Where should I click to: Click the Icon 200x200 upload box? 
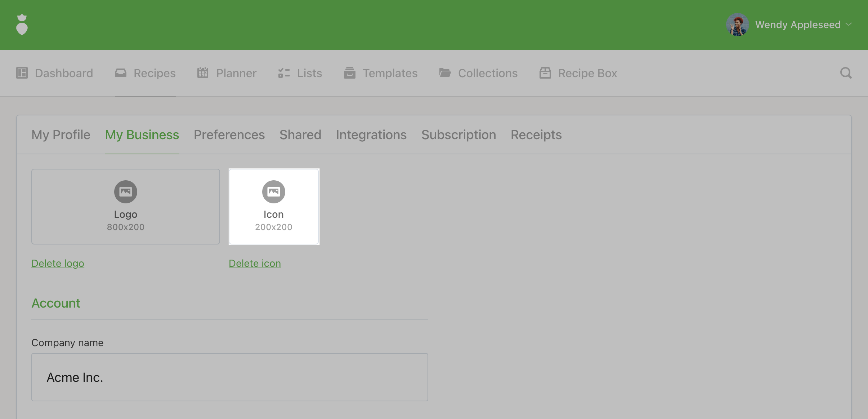click(274, 207)
